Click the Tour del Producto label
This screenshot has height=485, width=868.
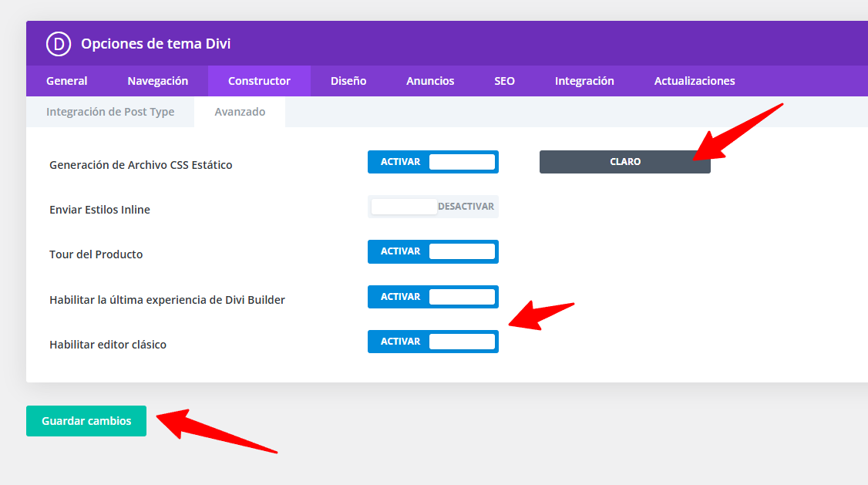tap(96, 254)
